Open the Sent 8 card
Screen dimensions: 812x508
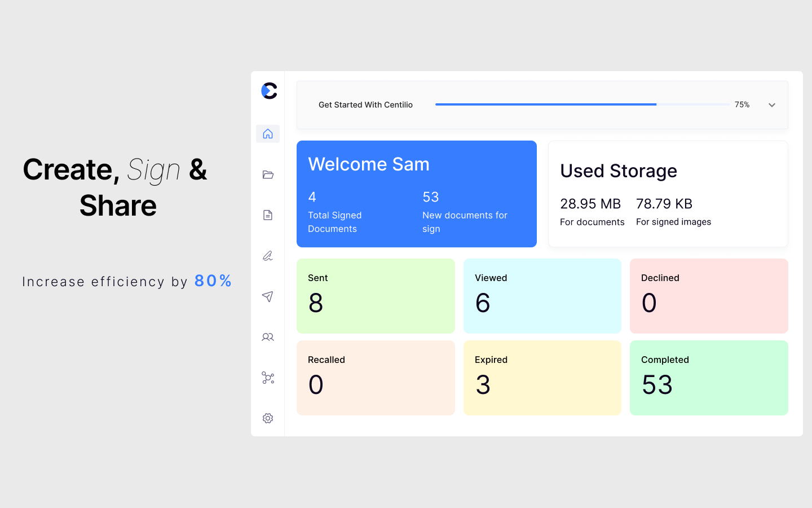click(x=376, y=296)
